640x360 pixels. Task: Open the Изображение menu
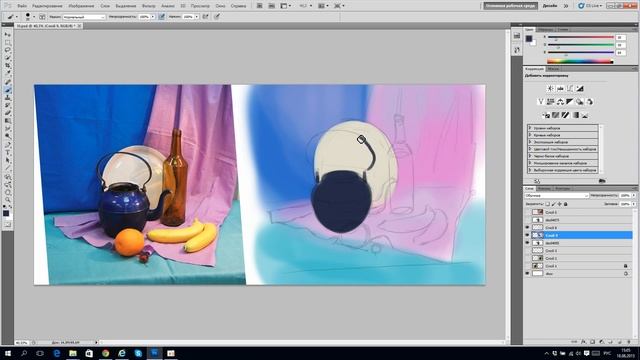pos(81,6)
